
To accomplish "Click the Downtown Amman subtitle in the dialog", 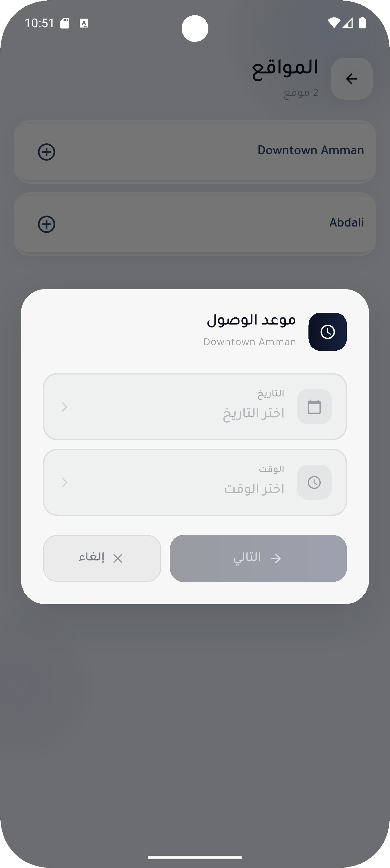I will (250, 341).
